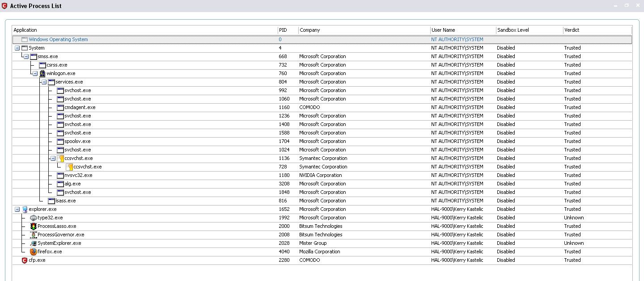Screen dimensions: 644x281
Task: Click the NVIDIA Corporation company cell
Action: point(321,175)
